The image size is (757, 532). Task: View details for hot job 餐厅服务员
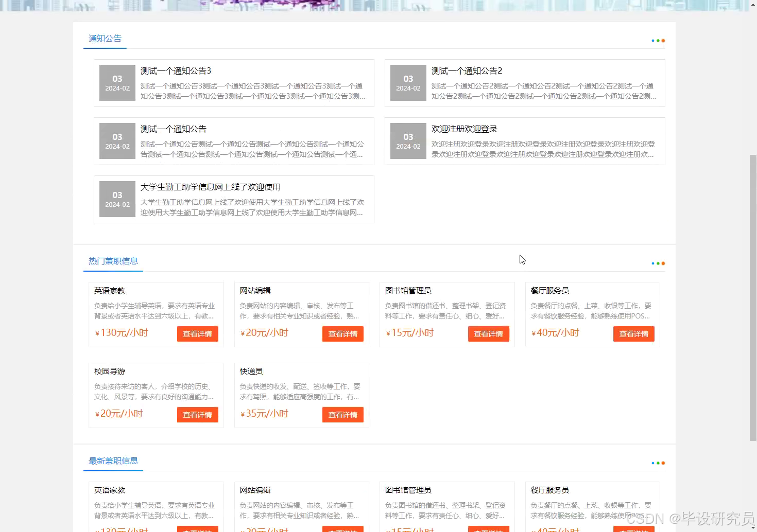(634, 334)
